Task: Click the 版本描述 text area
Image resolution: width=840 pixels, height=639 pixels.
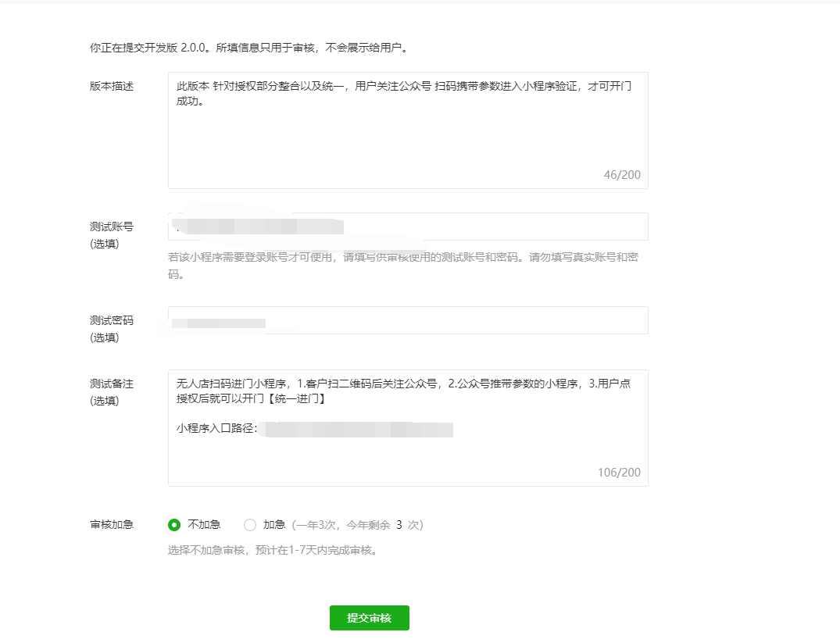Action: (408, 130)
